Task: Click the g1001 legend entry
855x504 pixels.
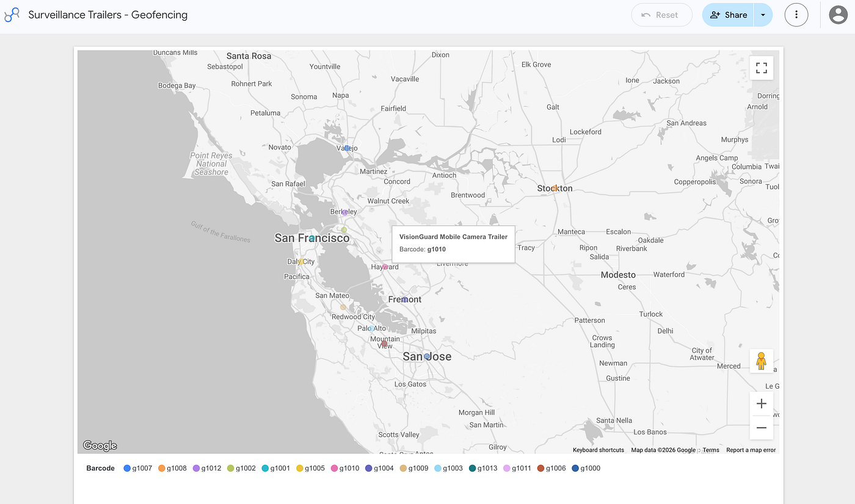Action: point(276,469)
